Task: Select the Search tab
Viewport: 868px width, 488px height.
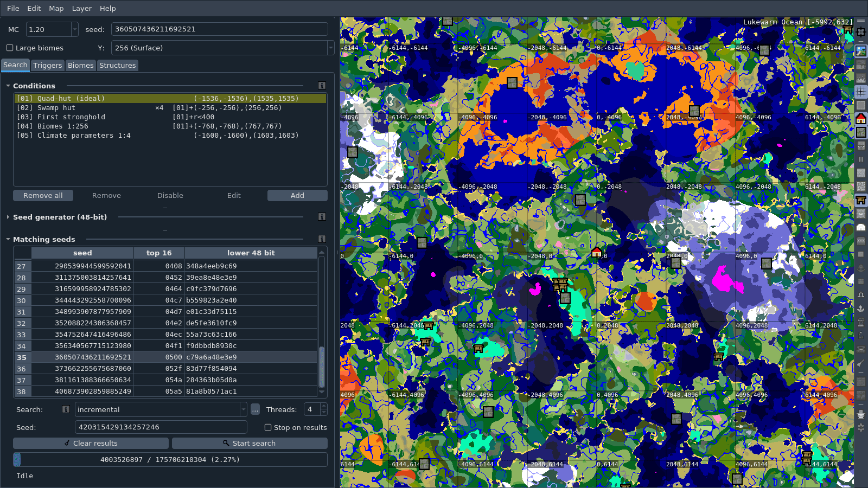Action: coord(15,65)
